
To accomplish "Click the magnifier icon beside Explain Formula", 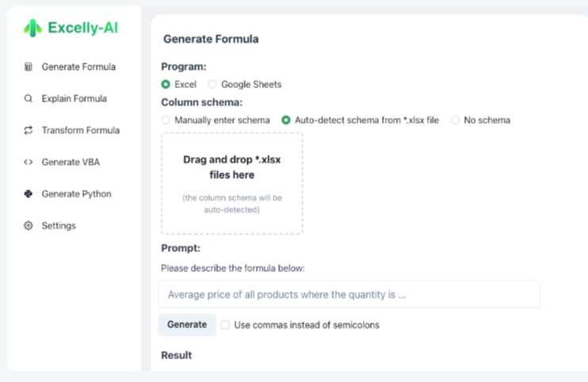I will tap(29, 99).
